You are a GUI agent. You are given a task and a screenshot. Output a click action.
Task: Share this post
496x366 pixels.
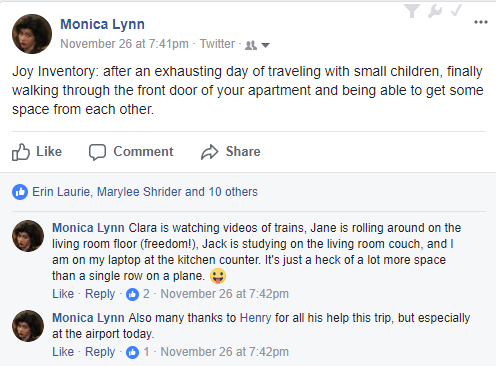(x=231, y=152)
